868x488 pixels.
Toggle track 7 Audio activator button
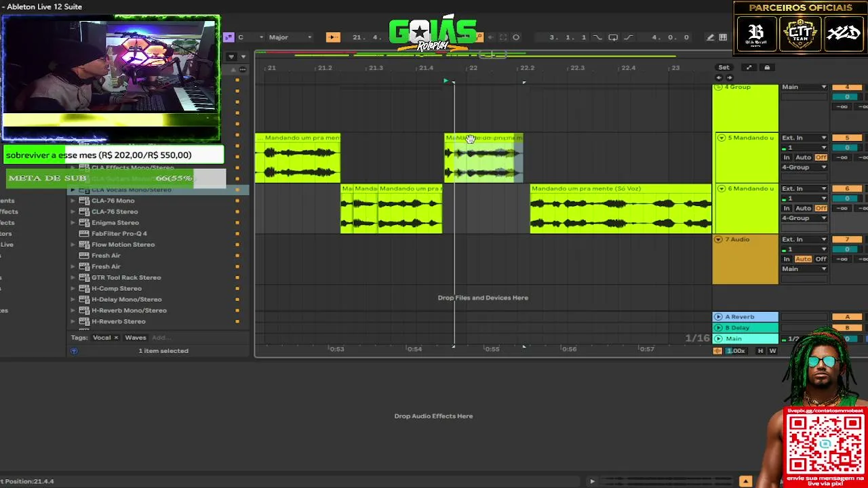[x=847, y=240]
